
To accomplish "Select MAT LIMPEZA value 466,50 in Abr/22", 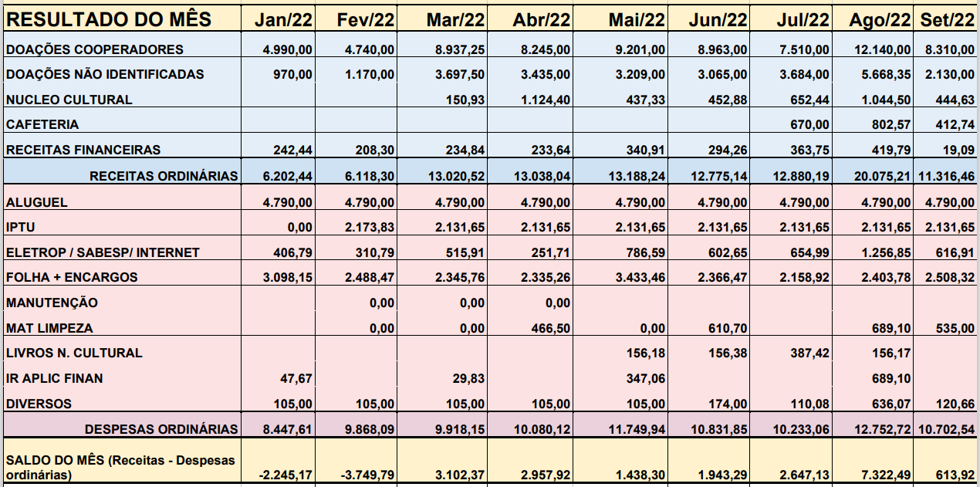I will (x=551, y=329).
